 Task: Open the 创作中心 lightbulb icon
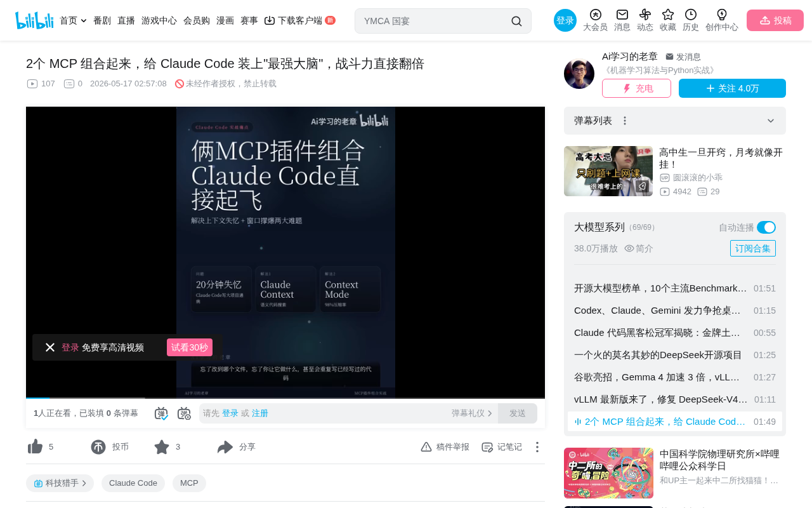click(722, 15)
